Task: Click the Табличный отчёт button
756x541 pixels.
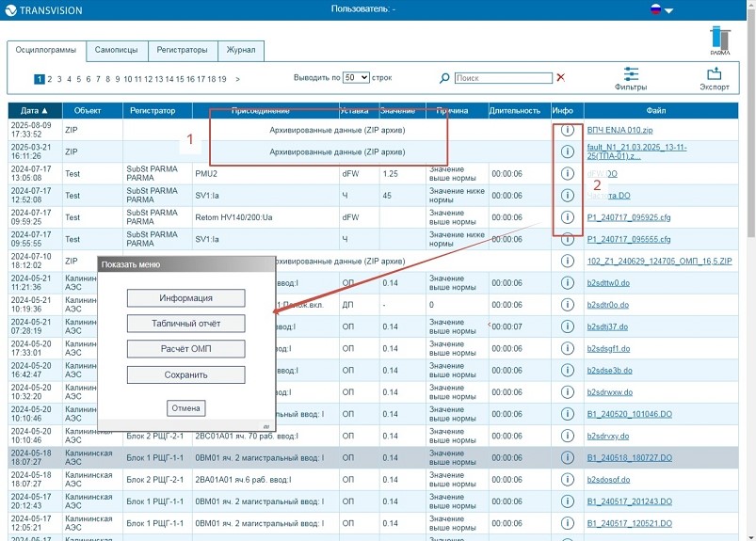Action: tap(186, 324)
